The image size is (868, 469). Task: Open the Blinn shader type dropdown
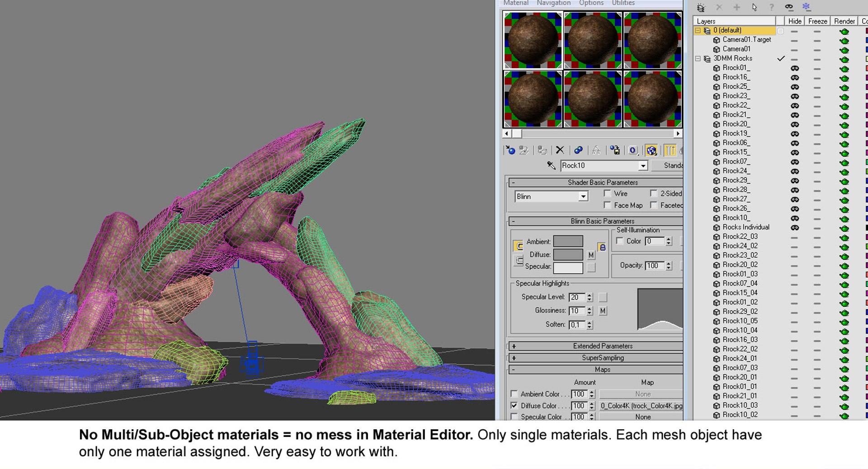tap(583, 197)
